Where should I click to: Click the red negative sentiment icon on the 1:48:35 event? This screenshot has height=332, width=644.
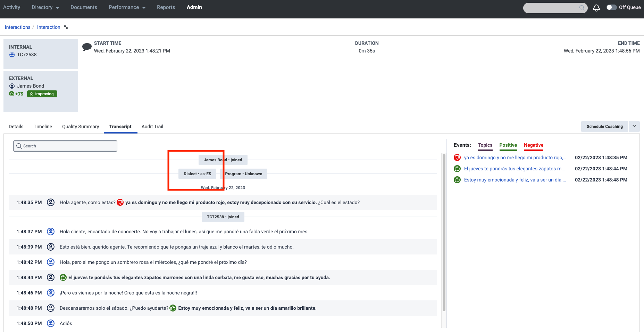tap(457, 157)
